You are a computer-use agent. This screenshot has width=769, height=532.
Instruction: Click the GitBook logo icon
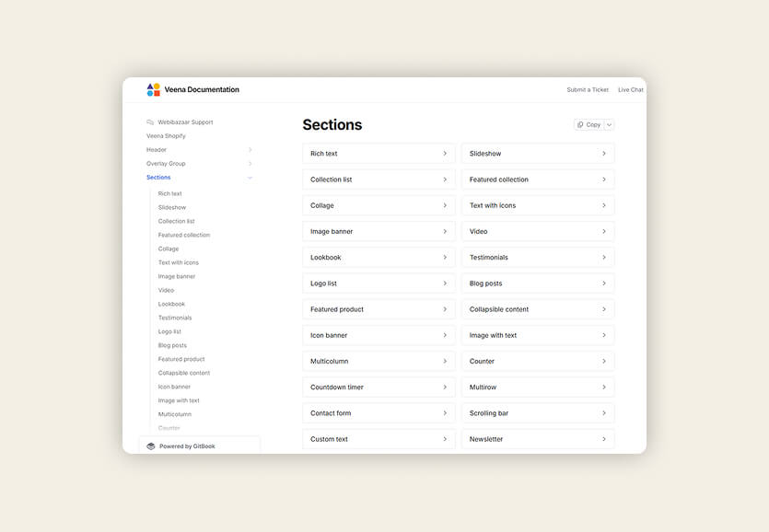(x=151, y=446)
